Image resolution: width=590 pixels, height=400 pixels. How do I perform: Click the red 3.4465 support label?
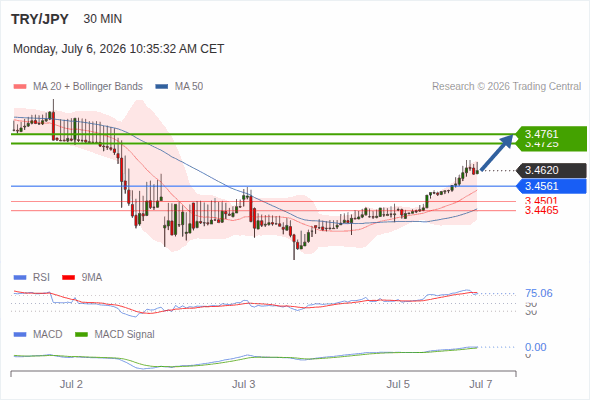pyautogui.click(x=541, y=210)
